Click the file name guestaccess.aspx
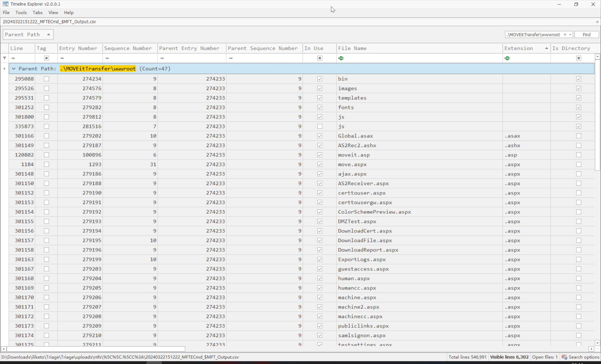 (363, 269)
